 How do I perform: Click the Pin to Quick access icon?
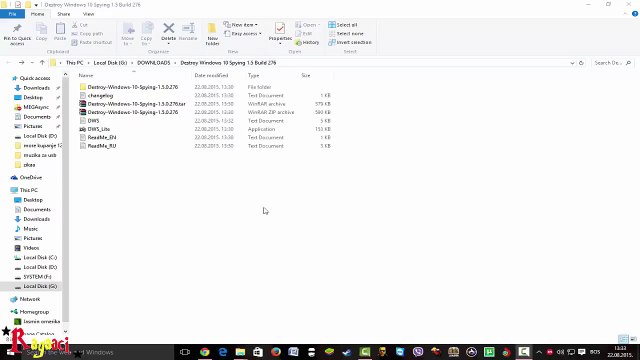pos(17,29)
